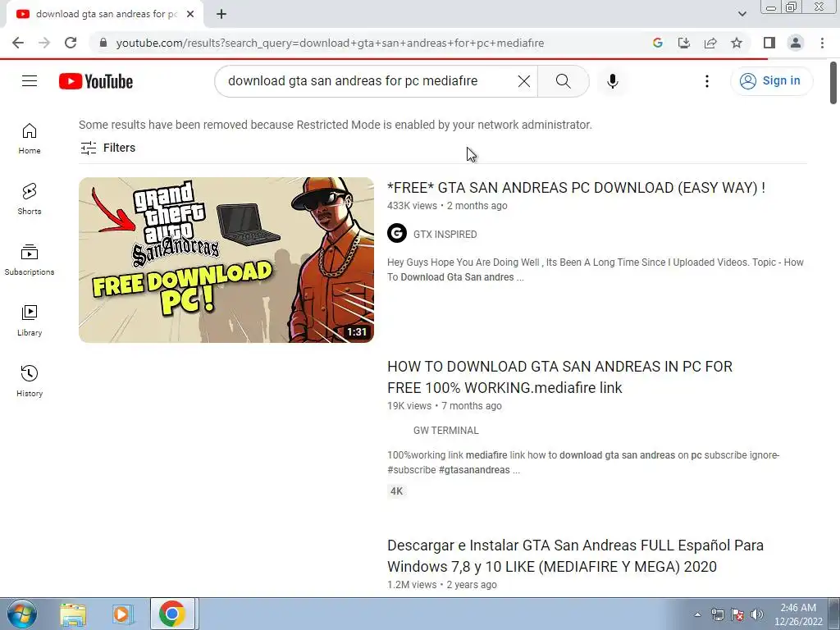The height and width of the screenshot is (630, 840).
Task: Open the Filters options
Action: click(107, 148)
